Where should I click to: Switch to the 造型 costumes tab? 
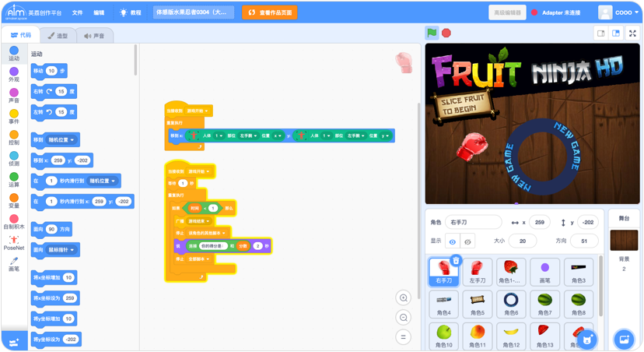[x=58, y=36]
